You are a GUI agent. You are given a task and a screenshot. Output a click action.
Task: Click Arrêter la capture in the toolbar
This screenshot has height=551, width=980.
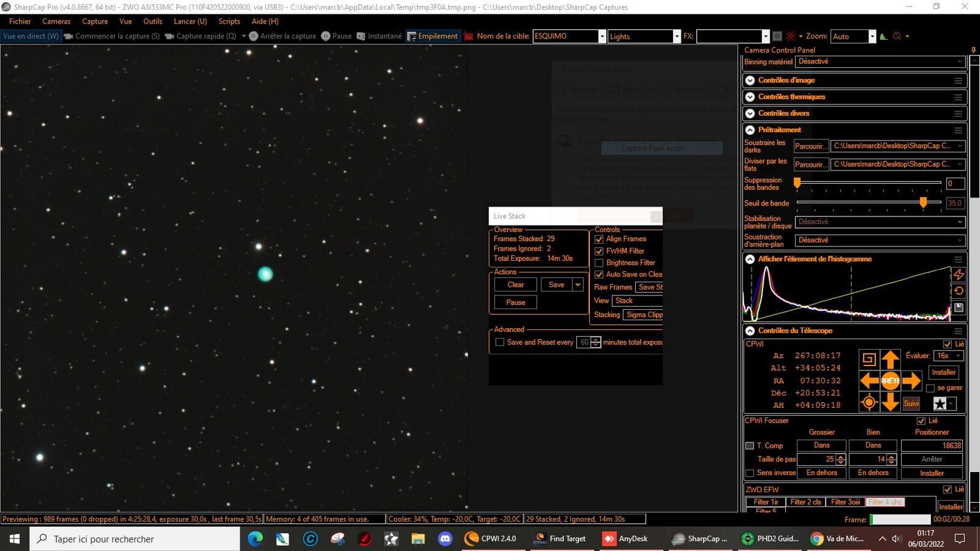[x=282, y=36]
